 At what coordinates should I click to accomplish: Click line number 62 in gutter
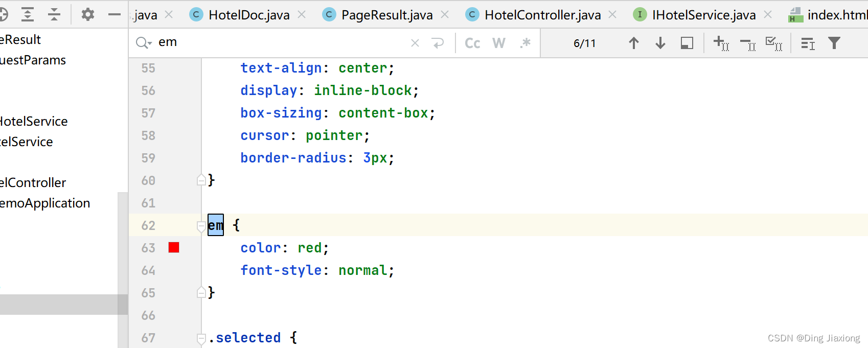pos(148,225)
